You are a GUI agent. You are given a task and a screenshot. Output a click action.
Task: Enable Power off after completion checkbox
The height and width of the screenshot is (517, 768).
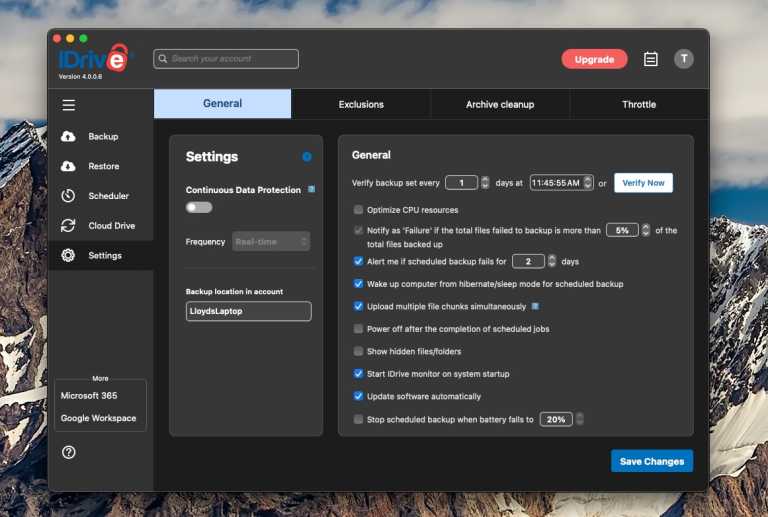point(359,329)
